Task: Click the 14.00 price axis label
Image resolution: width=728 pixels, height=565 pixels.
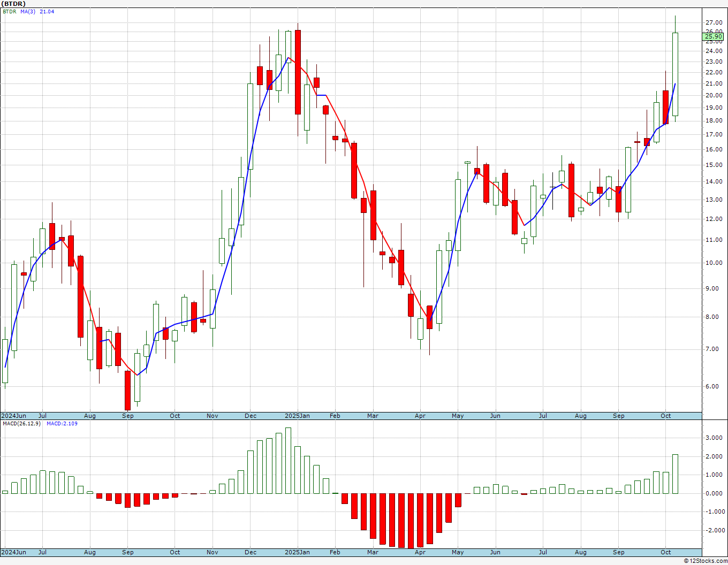Action: click(x=714, y=182)
